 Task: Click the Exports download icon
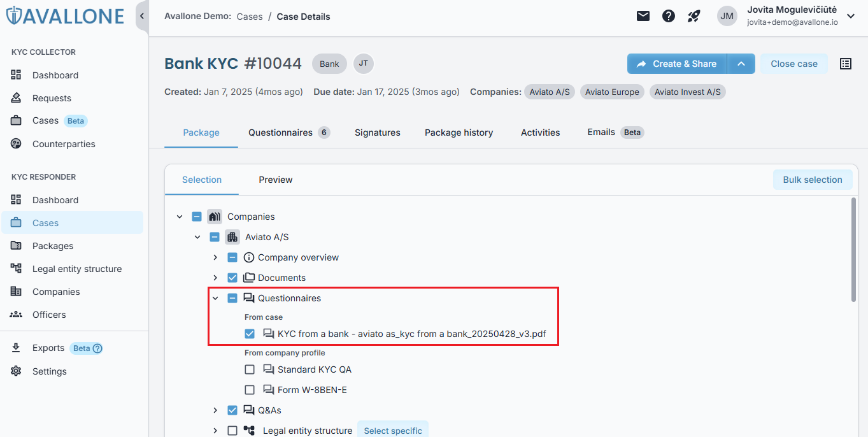17,348
